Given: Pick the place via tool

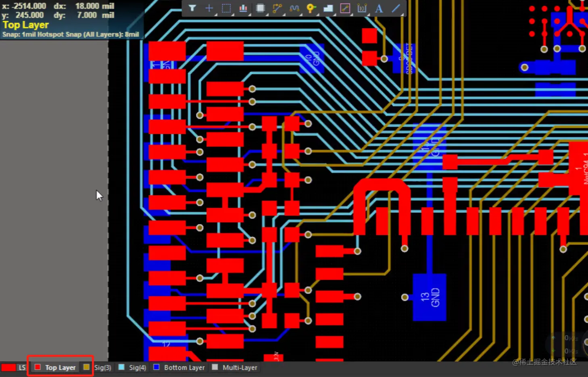Looking at the screenshot, I should pyautogui.click(x=311, y=8).
